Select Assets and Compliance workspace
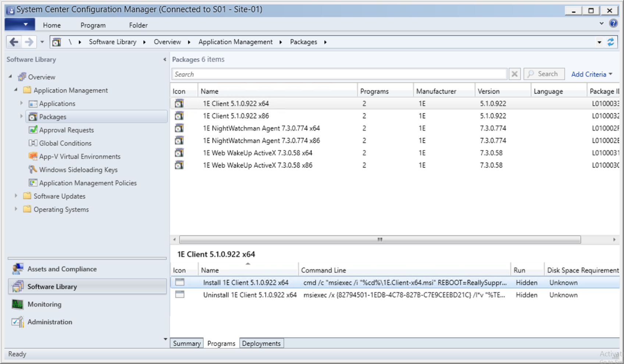This screenshot has height=364, width=624. tap(62, 269)
